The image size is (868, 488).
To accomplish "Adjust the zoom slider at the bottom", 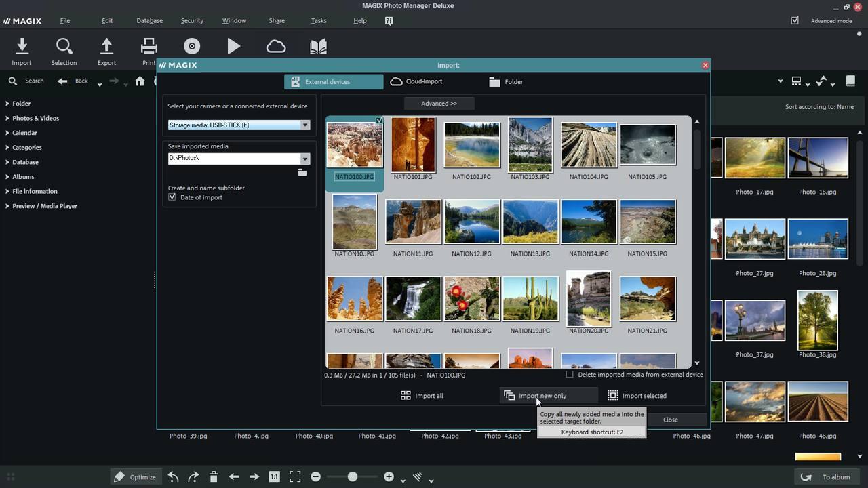I will (x=352, y=476).
